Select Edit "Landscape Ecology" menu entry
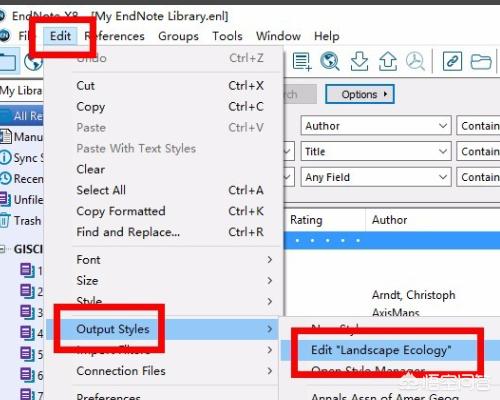 click(x=381, y=350)
